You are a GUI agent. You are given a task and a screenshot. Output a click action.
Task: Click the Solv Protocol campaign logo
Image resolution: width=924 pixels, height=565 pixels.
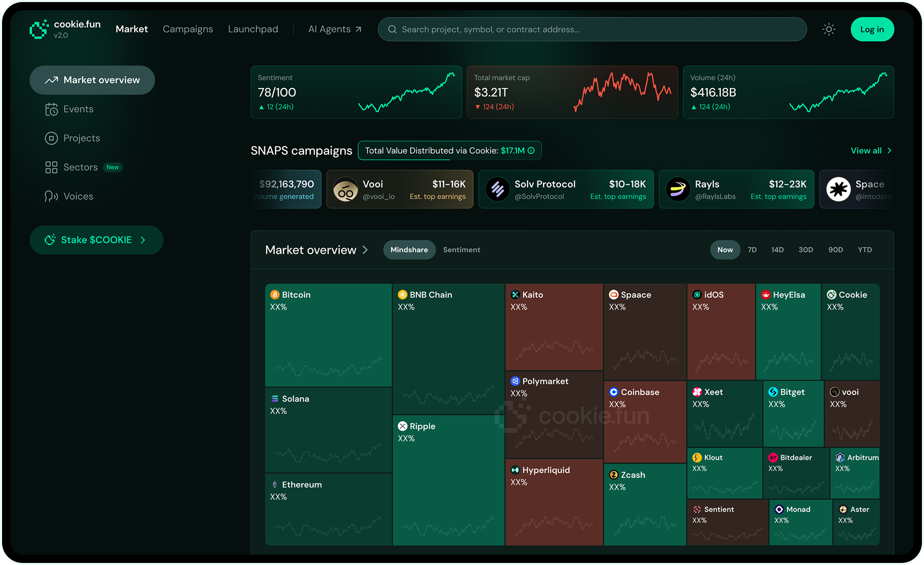pyautogui.click(x=497, y=190)
